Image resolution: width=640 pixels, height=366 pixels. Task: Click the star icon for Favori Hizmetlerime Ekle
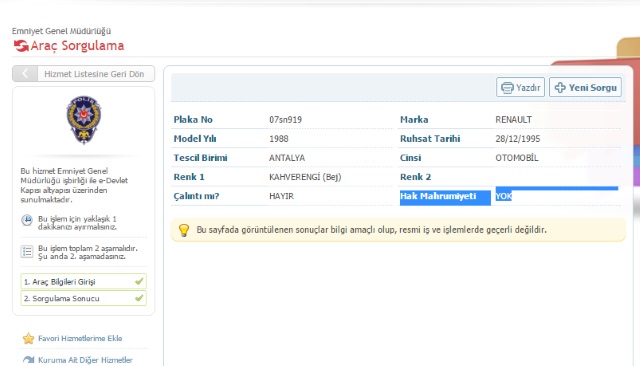point(28,338)
